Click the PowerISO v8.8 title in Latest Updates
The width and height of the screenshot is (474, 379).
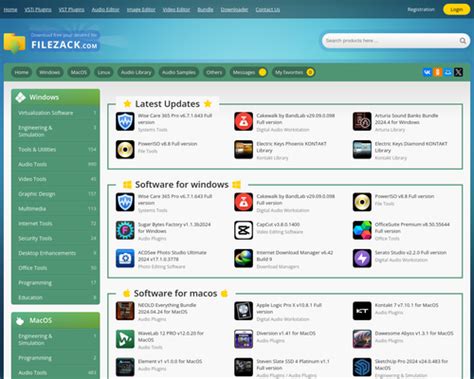(168, 144)
